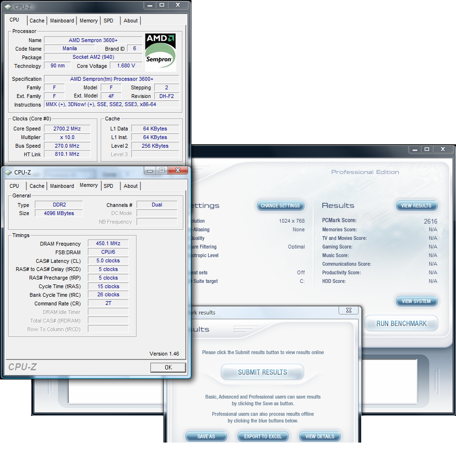The image size is (456, 476).
Task: Open the About tab in top CPU-Z window
Action: [130, 21]
